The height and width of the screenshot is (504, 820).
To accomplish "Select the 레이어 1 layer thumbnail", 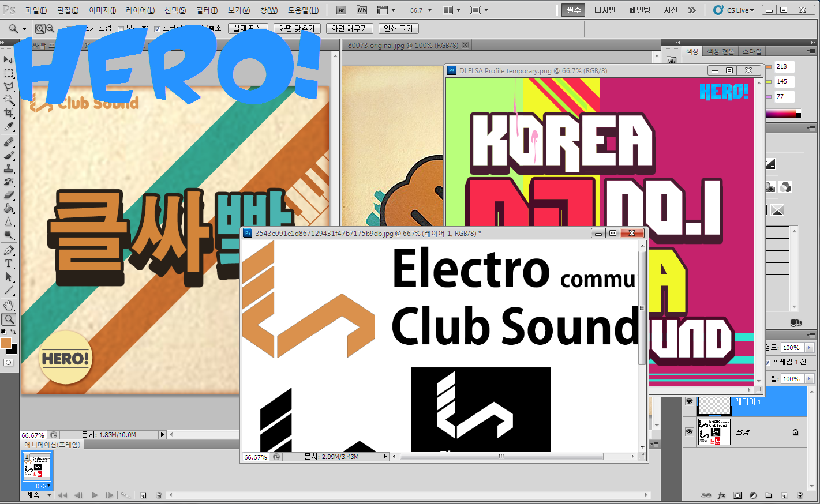I will click(714, 405).
